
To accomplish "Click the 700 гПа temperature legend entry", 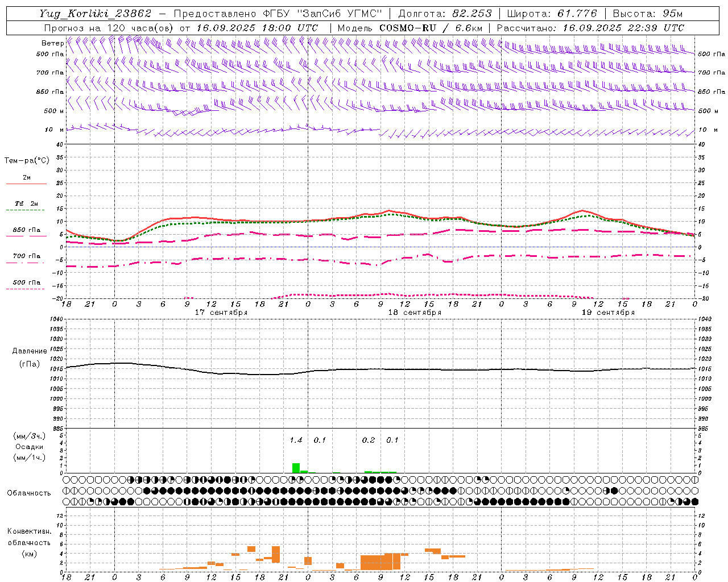I will tap(27, 256).
